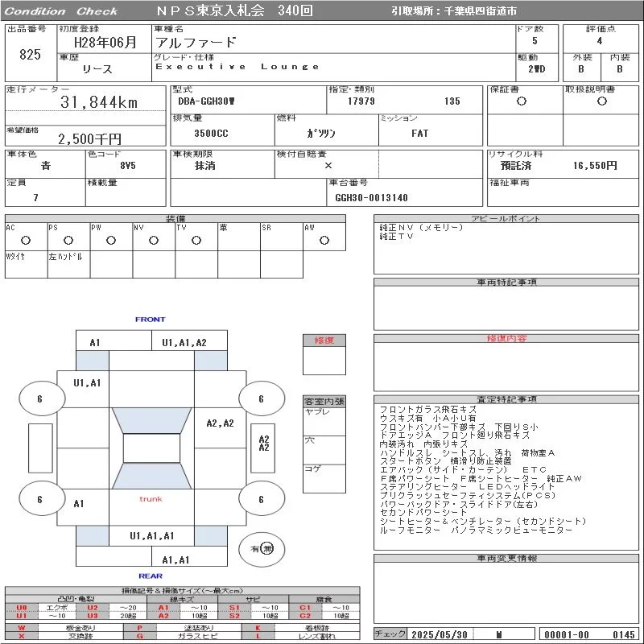The image size is (644, 644).
Task: Click appeal point "純正NV(メモリー)"
Action: tap(421, 228)
